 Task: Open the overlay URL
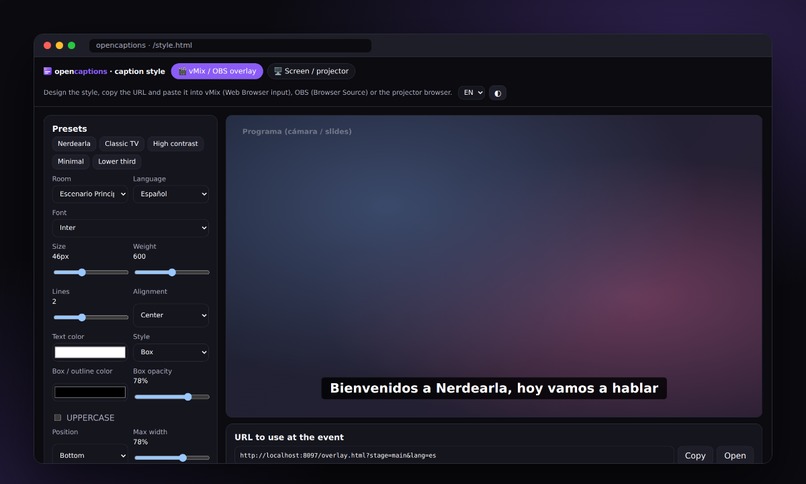(735, 456)
